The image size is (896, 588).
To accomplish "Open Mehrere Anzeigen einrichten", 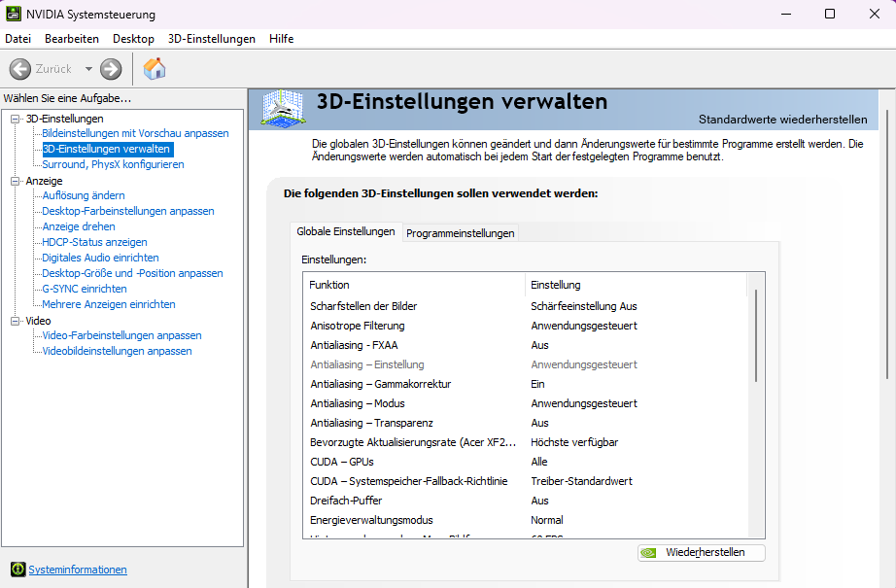I will [109, 304].
